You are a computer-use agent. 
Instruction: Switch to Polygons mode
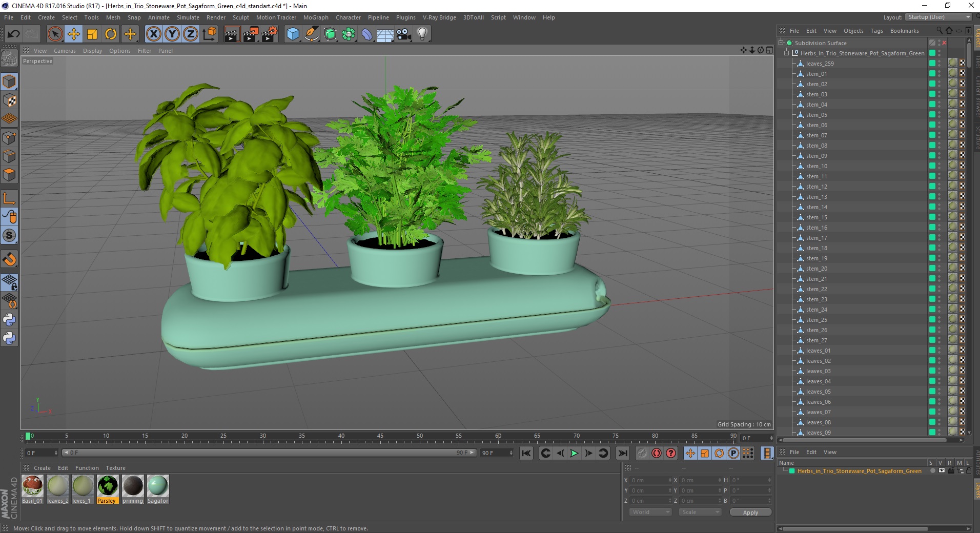pyautogui.click(x=9, y=174)
